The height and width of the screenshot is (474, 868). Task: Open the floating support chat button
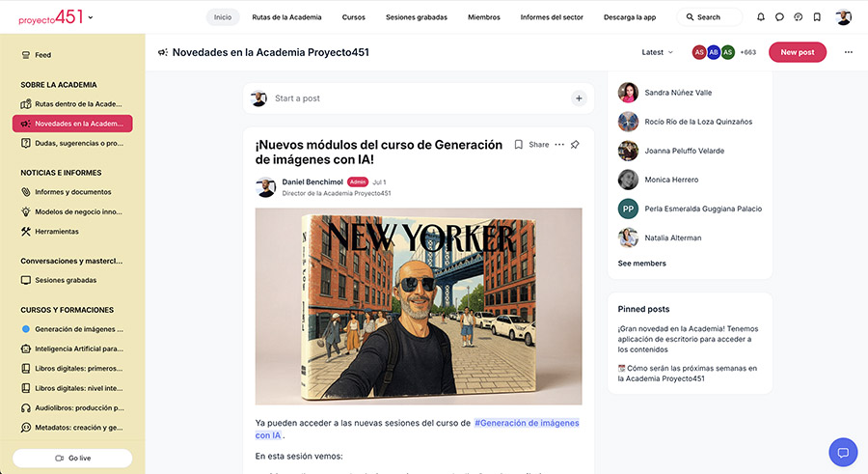(x=843, y=453)
